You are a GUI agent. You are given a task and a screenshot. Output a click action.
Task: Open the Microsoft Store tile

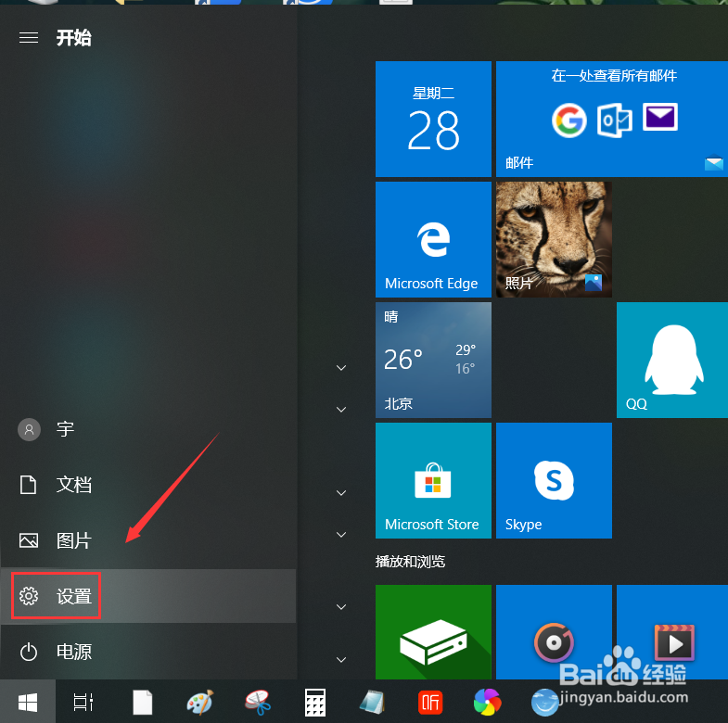pos(433,481)
